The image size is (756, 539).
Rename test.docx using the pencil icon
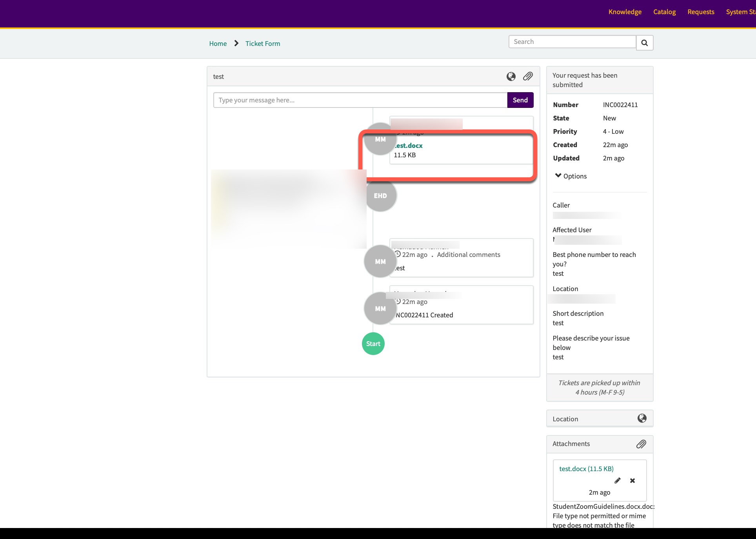click(618, 481)
